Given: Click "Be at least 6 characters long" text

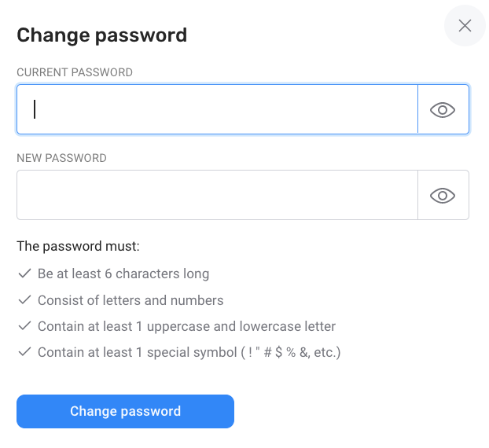Looking at the screenshot, I should (123, 274).
